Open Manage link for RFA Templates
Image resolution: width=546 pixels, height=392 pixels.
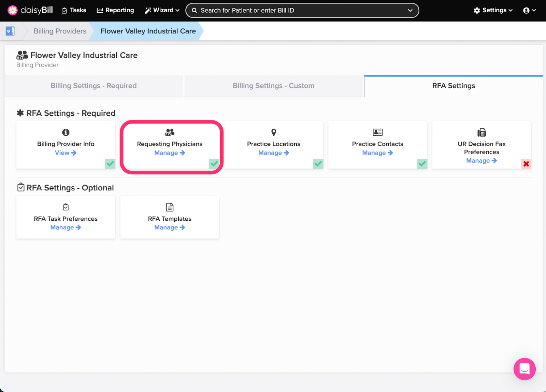click(x=170, y=228)
